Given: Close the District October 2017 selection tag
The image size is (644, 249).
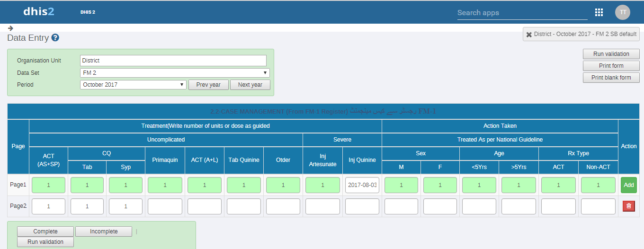Looking at the screenshot, I should pos(529,35).
